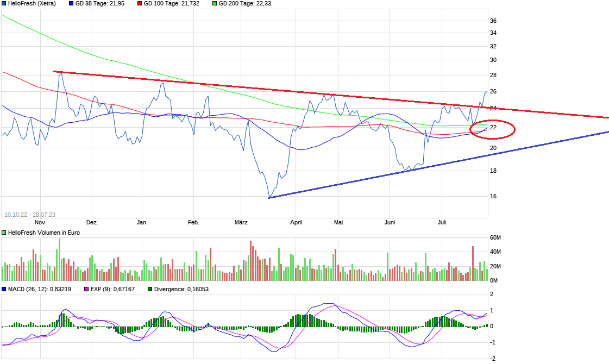The height and width of the screenshot is (364, 609).
Task: Click the 'Jan.' month axis label
Action: (x=142, y=222)
